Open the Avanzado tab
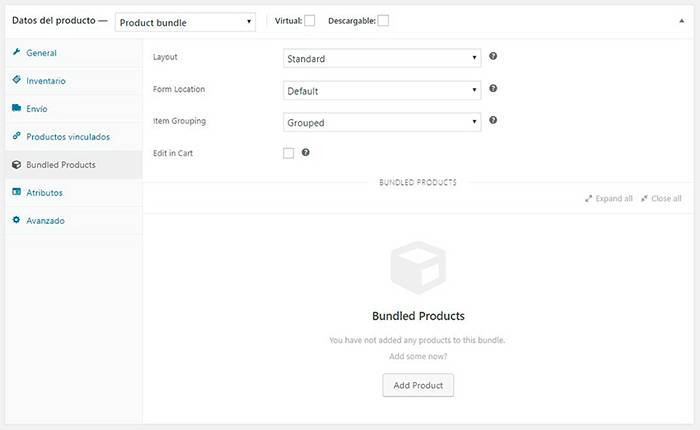This screenshot has width=700, height=430. (74, 221)
